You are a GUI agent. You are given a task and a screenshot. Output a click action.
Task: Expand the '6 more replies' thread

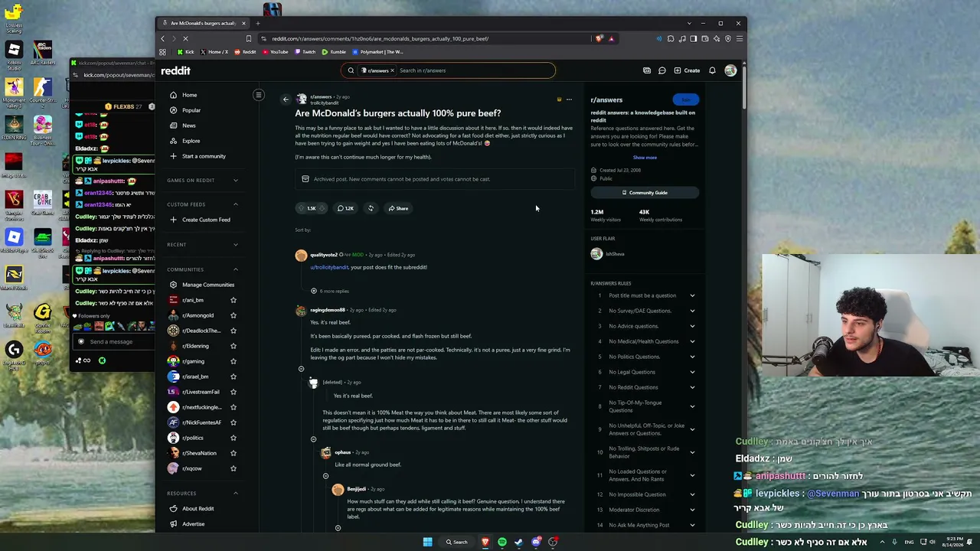click(x=330, y=291)
